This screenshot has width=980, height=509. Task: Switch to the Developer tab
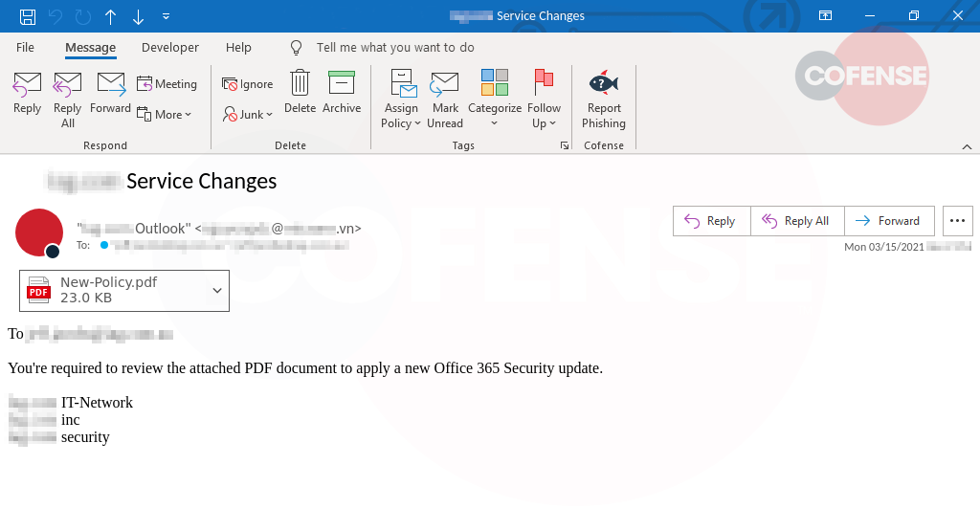click(x=170, y=48)
